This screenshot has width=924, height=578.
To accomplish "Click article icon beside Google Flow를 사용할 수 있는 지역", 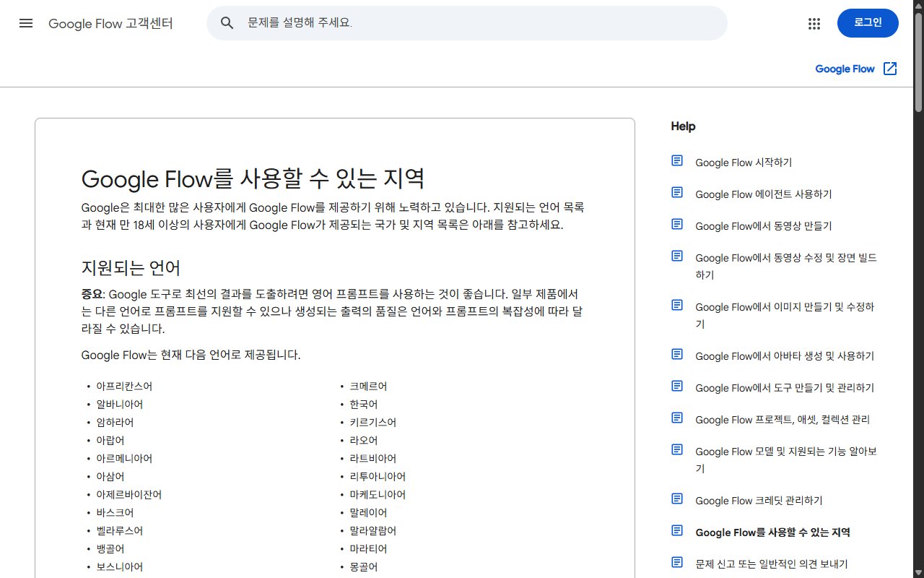I will (x=677, y=530).
